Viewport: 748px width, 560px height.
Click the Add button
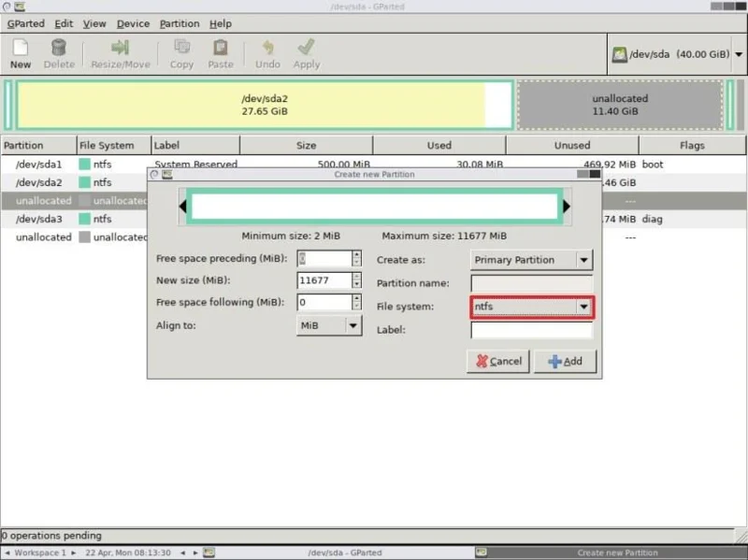coord(566,361)
